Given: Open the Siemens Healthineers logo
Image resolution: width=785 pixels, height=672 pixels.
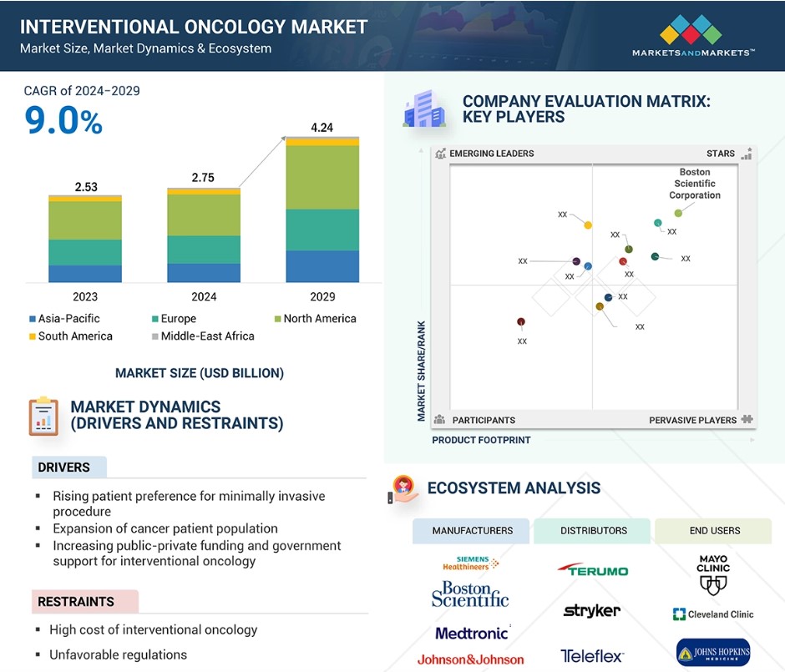Looking at the screenshot, I should [x=471, y=563].
